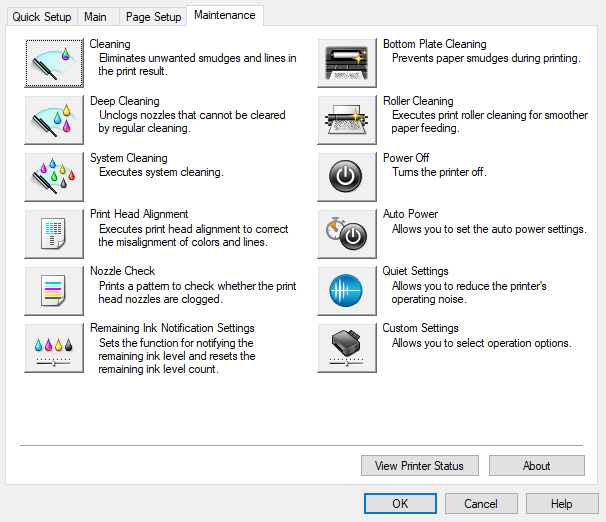Click the Cleaning icon button
Viewport: 606px width, 522px height.
pyautogui.click(x=54, y=63)
